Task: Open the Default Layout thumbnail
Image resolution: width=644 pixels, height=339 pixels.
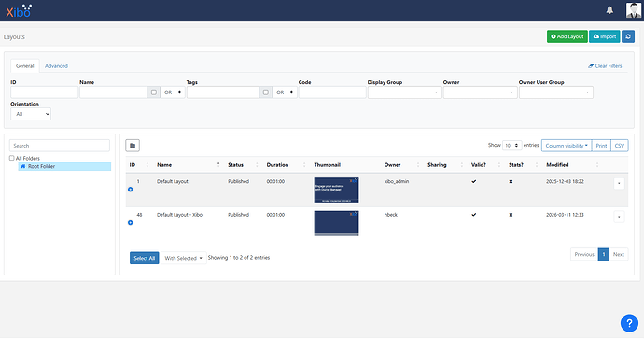Action: [x=336, y=190]
